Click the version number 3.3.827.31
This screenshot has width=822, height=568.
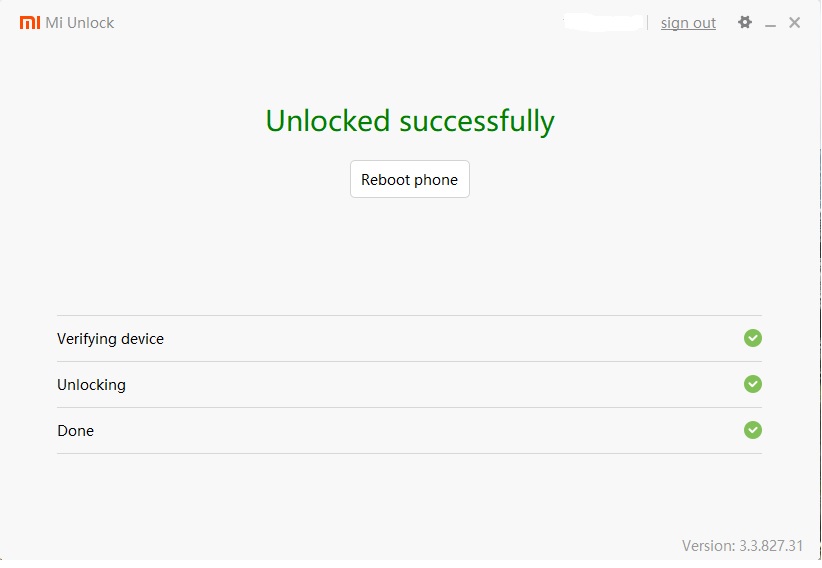tap(771, 546)
